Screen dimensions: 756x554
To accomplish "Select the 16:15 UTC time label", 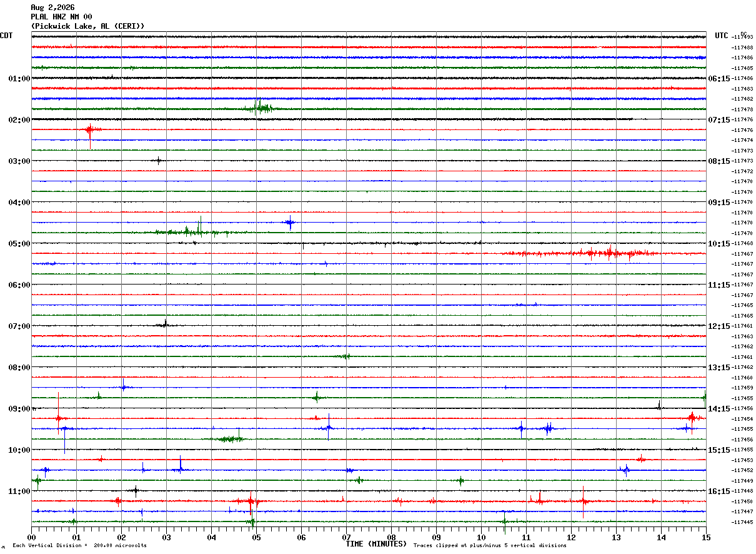I will pyautogui.click(x=719, y=491).
